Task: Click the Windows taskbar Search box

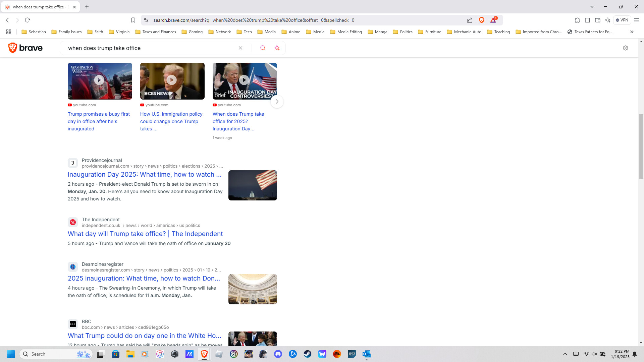Action: 56,354
